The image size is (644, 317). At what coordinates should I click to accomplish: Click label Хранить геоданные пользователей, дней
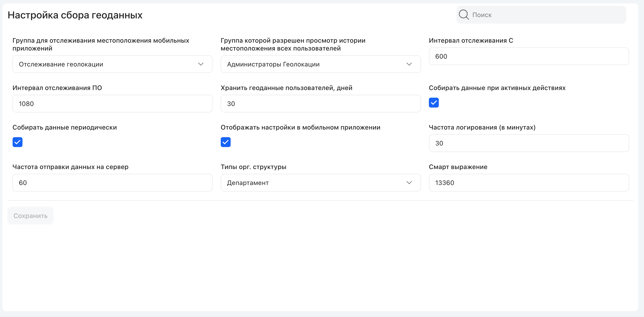point(287,88)
